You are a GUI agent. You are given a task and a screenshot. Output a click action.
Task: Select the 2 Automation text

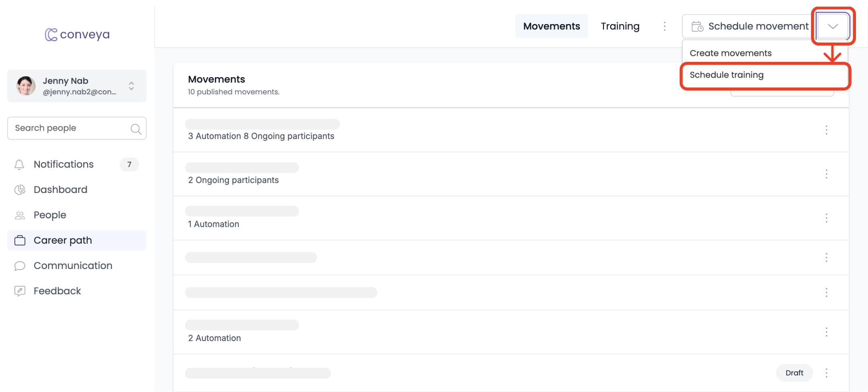[215, 338]
